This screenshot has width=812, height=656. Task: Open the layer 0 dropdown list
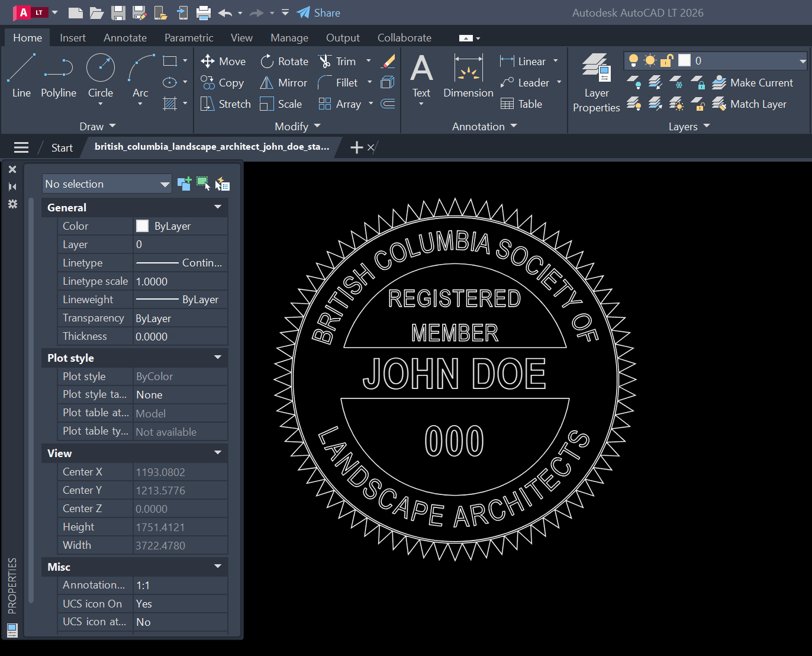pos(803,60)
